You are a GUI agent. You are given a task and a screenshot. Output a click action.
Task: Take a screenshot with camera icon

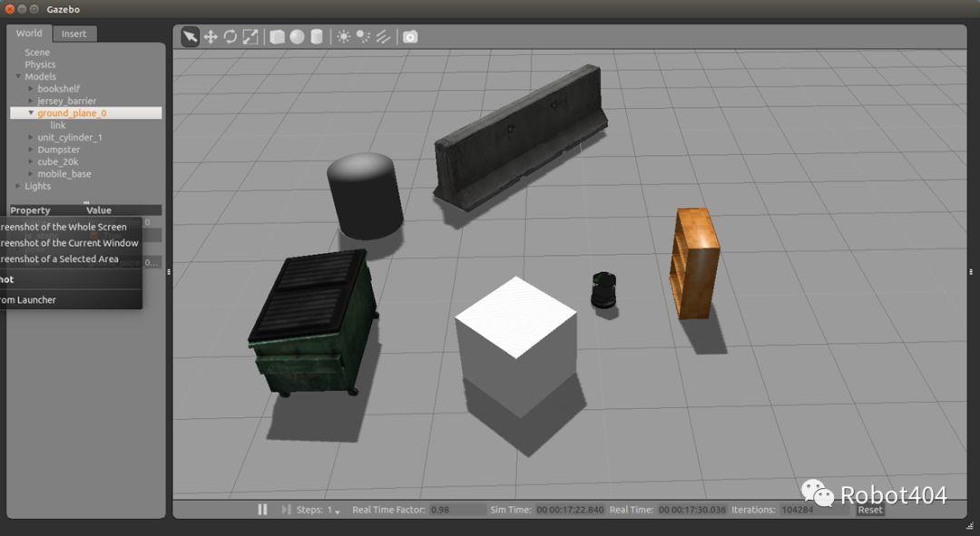[x=410, y=37]
